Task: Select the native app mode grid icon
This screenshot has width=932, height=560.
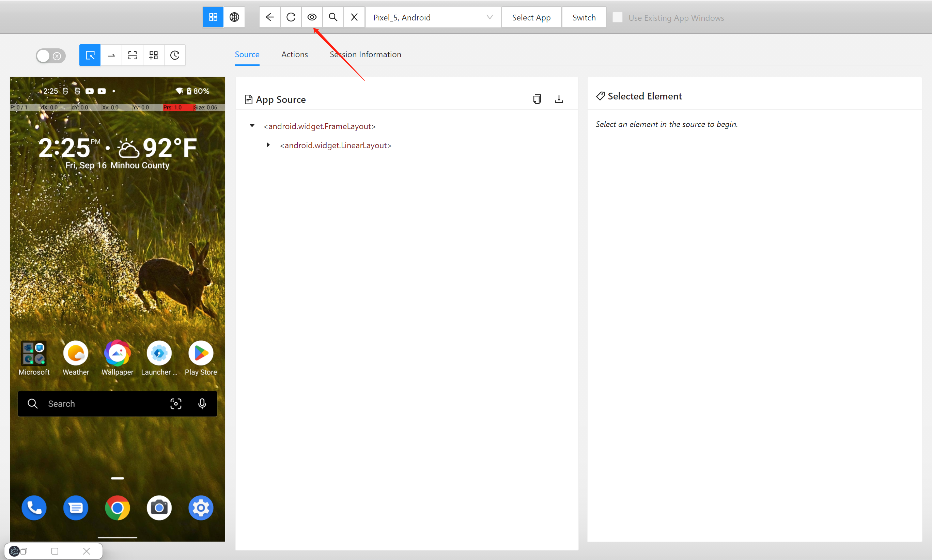Action: point(213,17)
